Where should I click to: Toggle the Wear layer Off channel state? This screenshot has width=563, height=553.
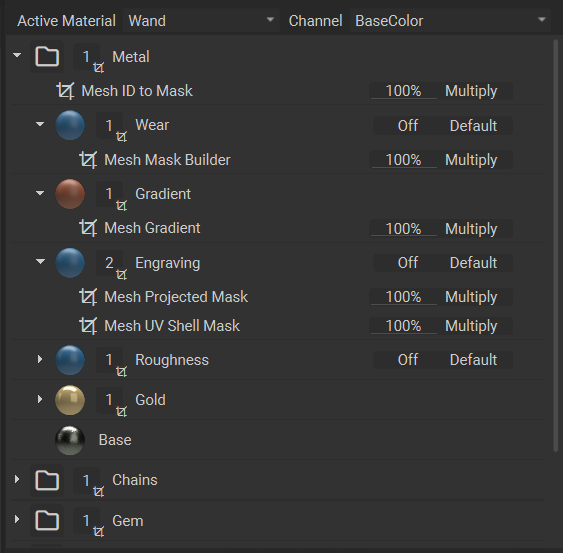click(407, 126)
